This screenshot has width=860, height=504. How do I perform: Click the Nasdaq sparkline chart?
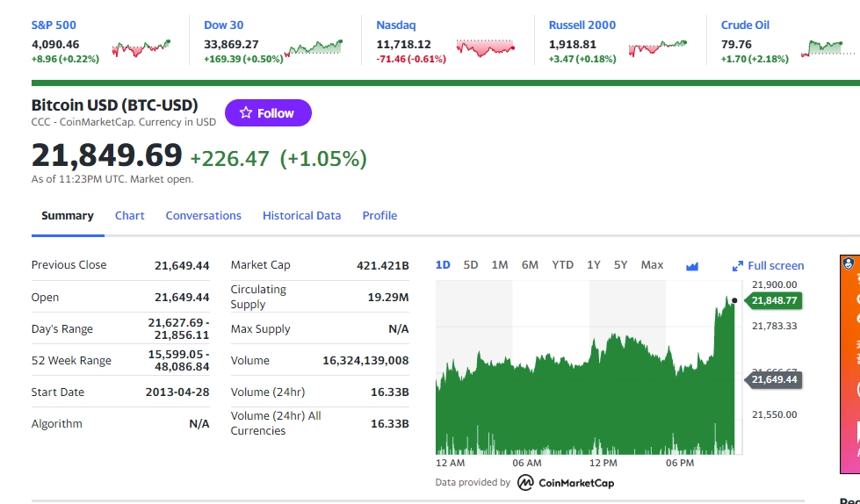point(486,48)
